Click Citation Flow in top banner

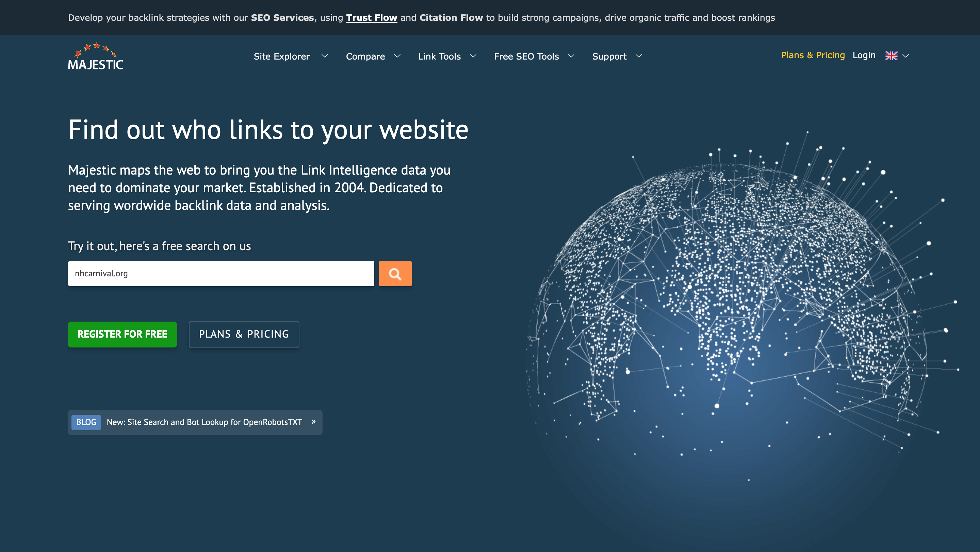[x=451, y=17]
